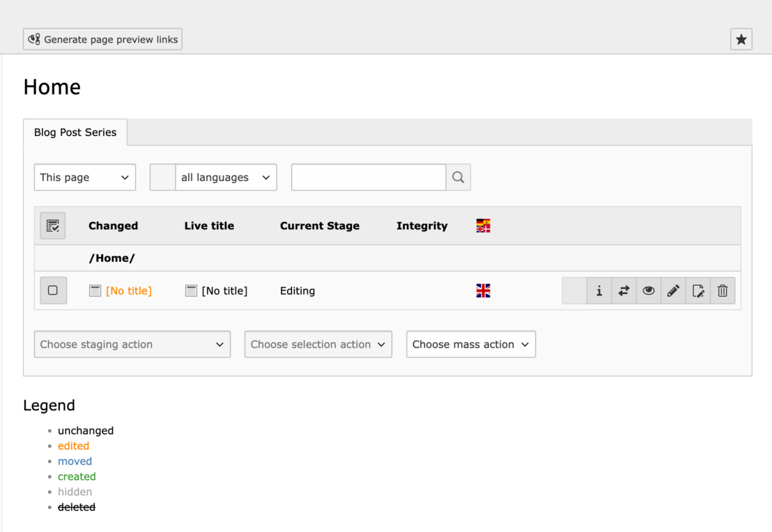The width and height of the screenshot is (772, 532).
Task: Discard changes using the trash icon
Action: click(x=723, y=290)
